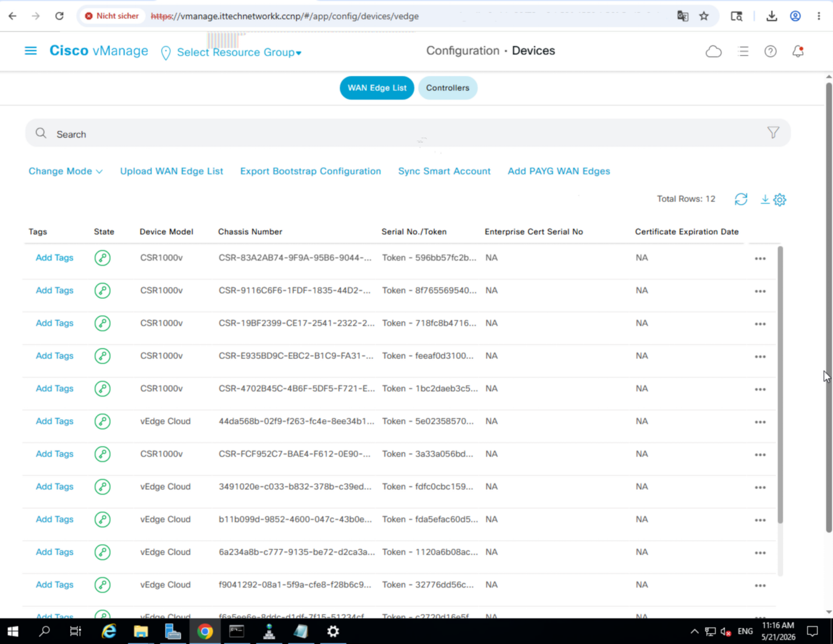Select token cell 'Token - fda5efac60d5...'
Screen dimensions: 833x644
click(430, 520)
